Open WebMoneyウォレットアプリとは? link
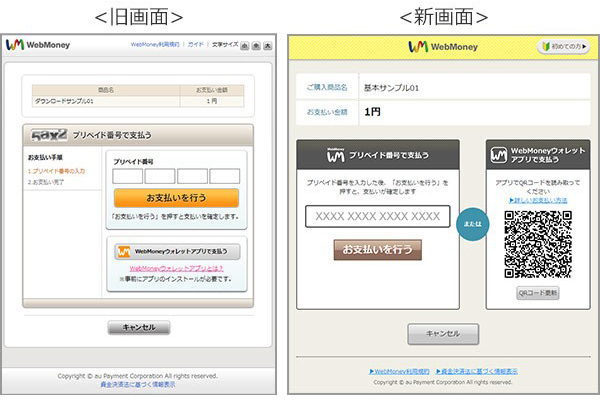The height and width of the screenshot is (400, 600). point(176,270)
